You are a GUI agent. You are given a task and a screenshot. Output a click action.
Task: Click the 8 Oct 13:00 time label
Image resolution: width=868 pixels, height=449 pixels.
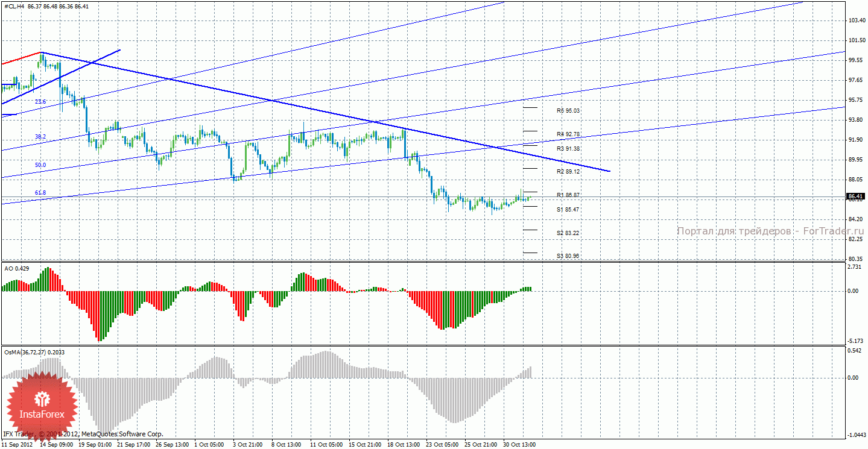coord(286,445)
